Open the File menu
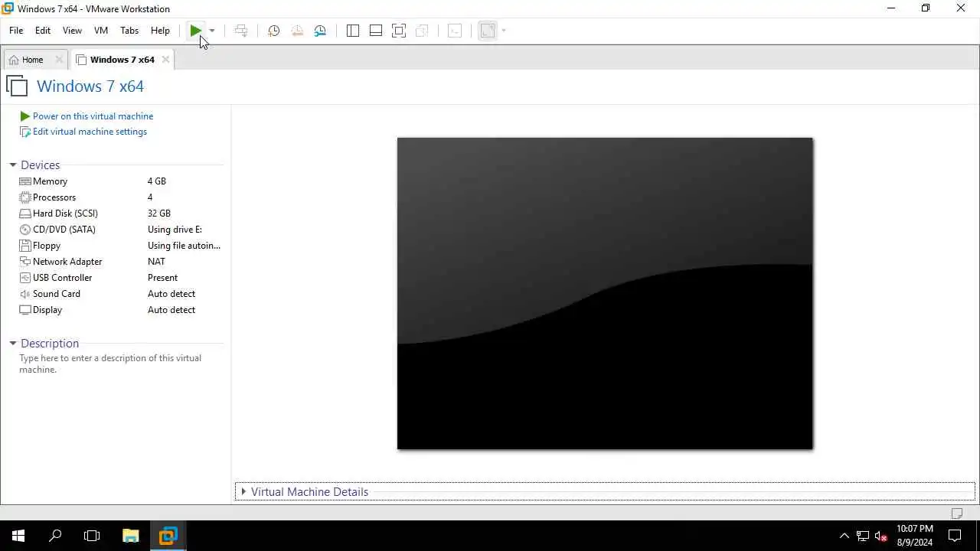 coord(16,31)
